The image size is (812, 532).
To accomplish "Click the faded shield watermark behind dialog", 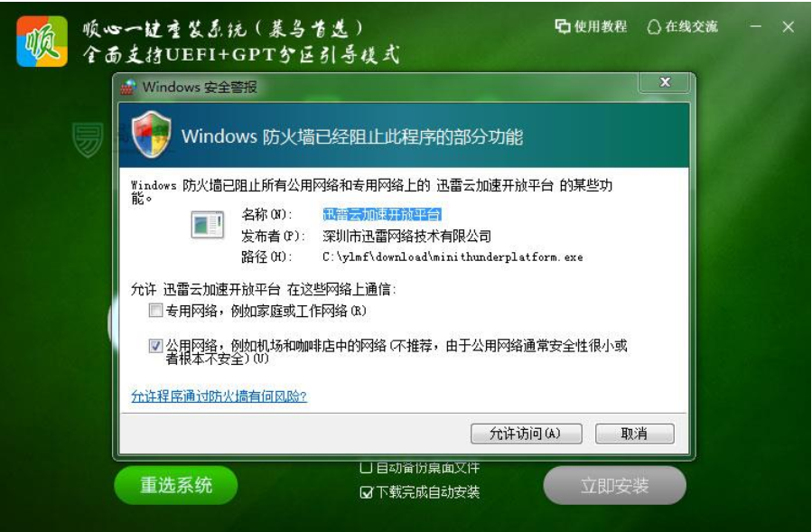I will 88,140.
